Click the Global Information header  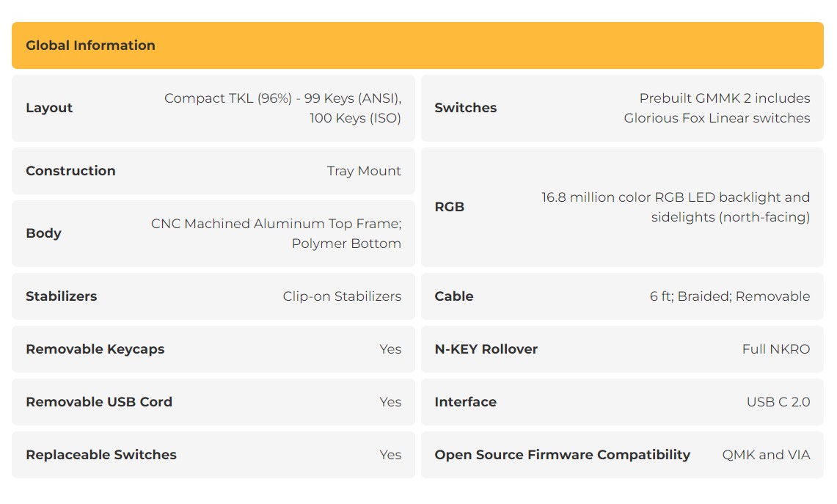coord(417,45)
